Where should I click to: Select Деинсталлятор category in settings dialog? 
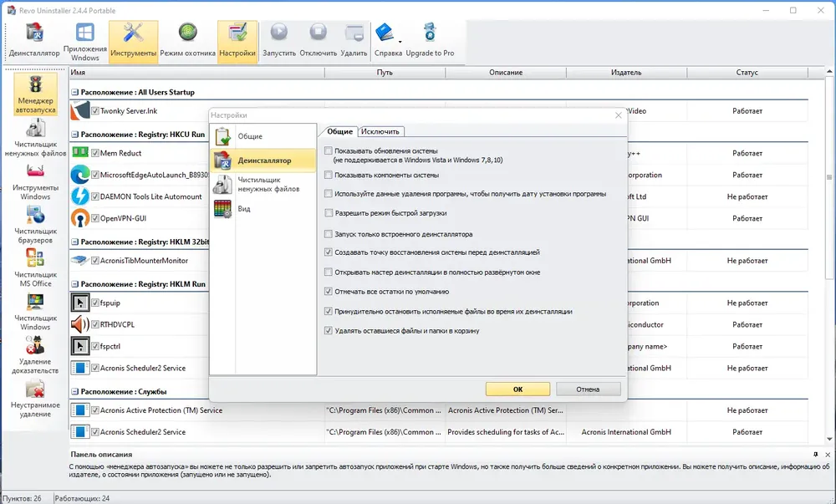click(x=263, y=160)
